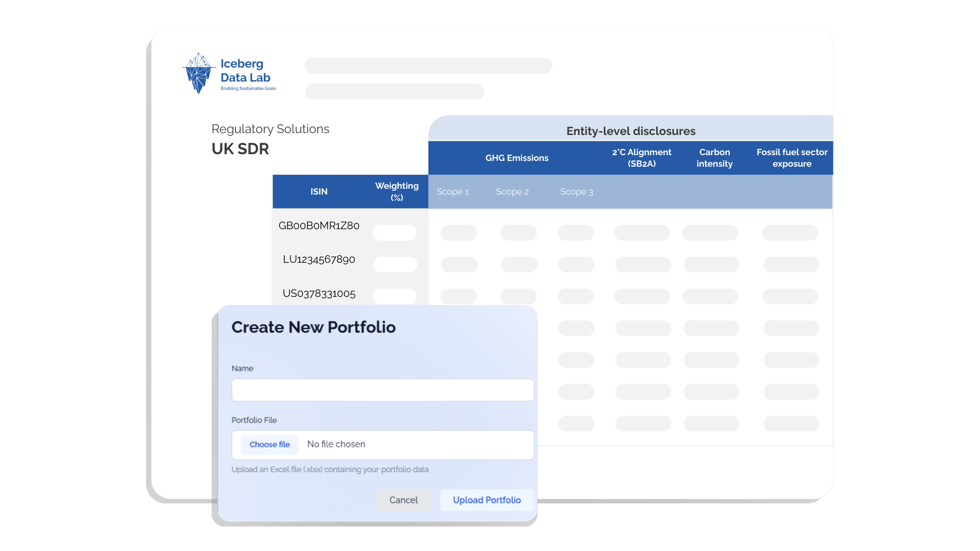
Task: Focus the portfolio Name input field
Action: pyautogui.click(x=382, y=390)
